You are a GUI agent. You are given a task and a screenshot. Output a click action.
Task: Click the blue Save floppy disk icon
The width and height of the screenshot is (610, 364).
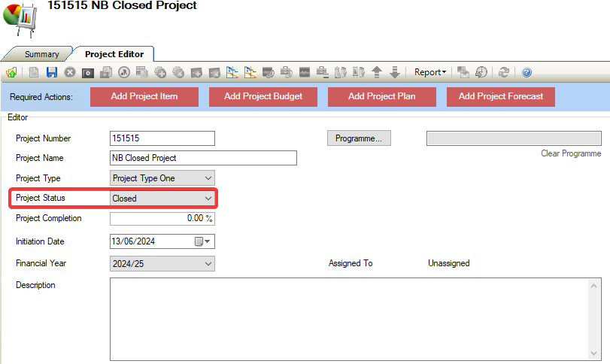52,73
